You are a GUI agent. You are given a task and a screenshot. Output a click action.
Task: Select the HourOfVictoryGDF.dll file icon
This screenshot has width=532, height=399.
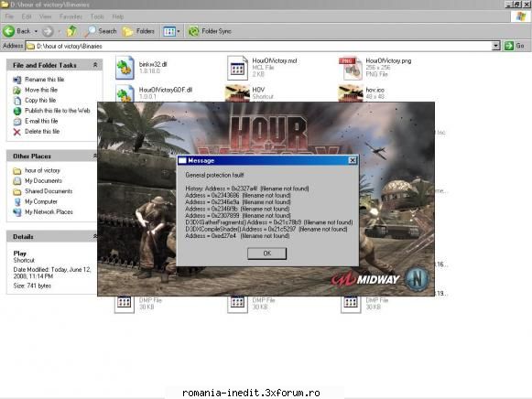click(x=125, y=93)
